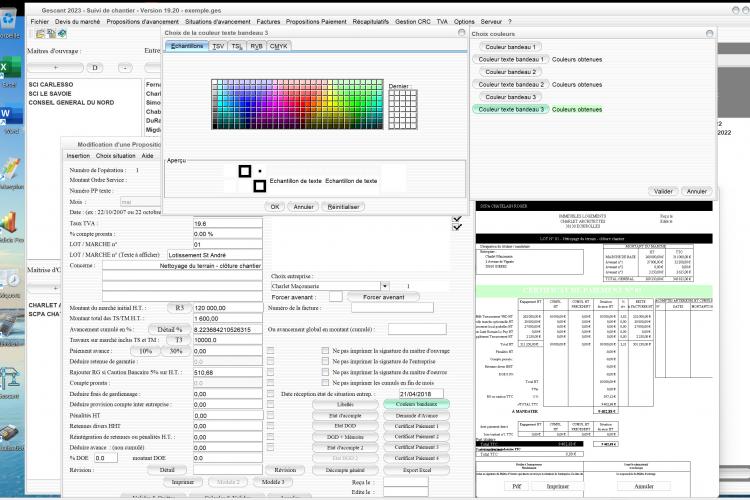Screen dimensions: 750x500
Task: Click Couleur texte bandeau 2 button
Action: pos(511,84)
